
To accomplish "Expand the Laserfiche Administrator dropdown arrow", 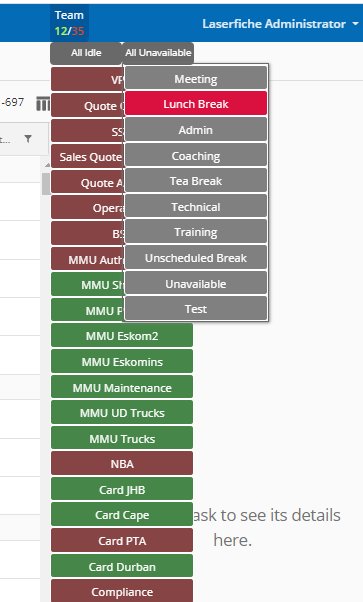I will point(355,24).
